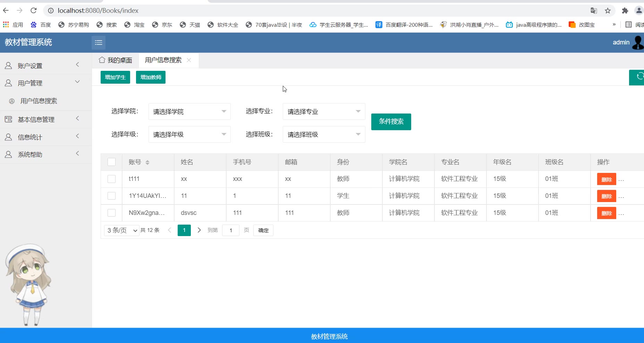Click the 条件搜索 button
The image size is (644, 343).
tap(391, 122)
